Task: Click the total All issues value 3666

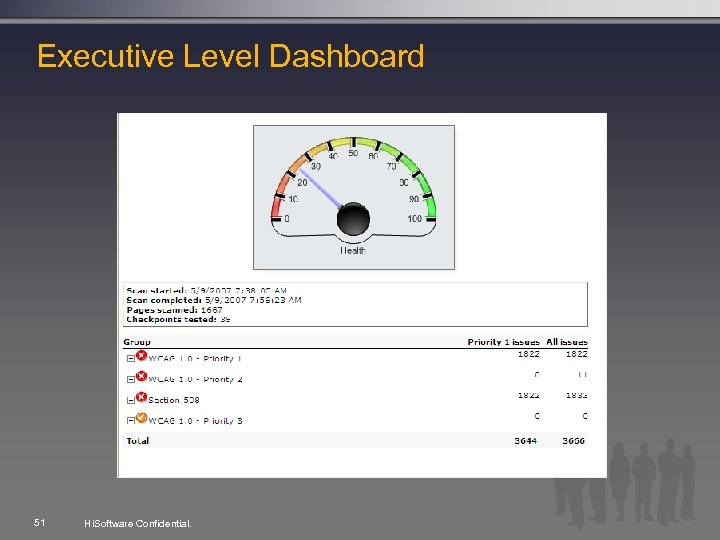Action: (x=574, y=441)
